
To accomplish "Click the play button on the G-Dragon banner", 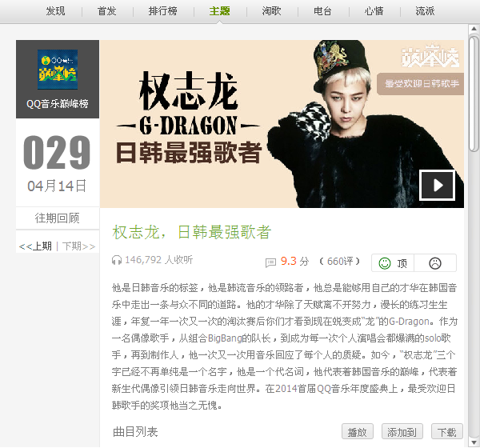I will [x=437, y=185].
